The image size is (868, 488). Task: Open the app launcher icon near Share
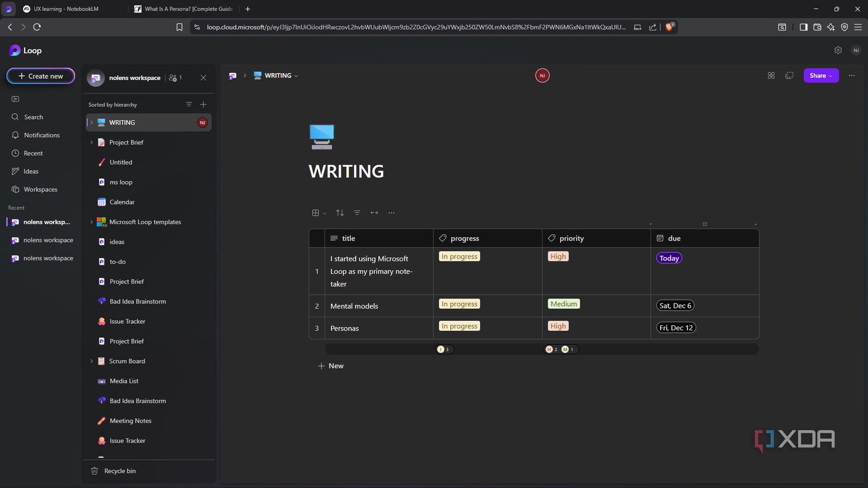771,75
